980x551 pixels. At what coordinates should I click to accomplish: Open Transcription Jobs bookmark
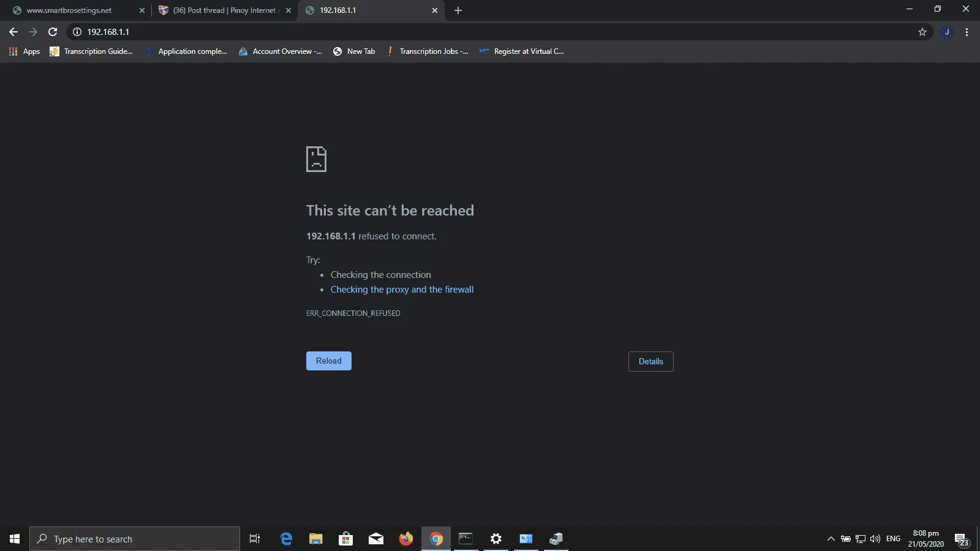tap(427, 51)
